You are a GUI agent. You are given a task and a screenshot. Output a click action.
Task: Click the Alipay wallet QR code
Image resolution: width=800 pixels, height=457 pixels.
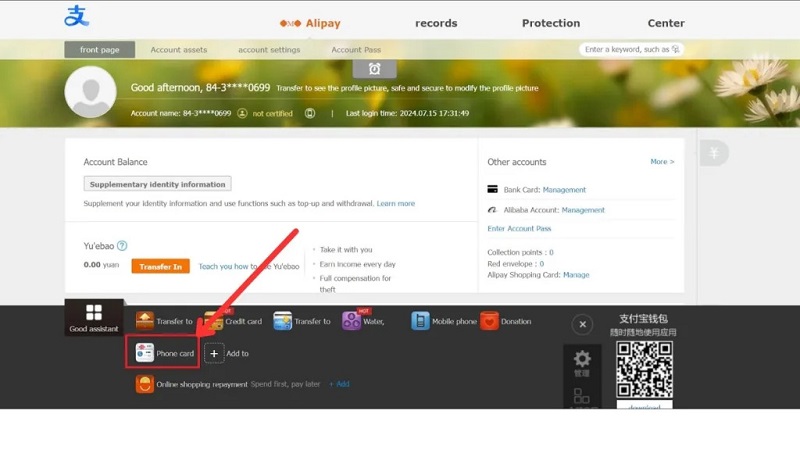pos(644,370)
